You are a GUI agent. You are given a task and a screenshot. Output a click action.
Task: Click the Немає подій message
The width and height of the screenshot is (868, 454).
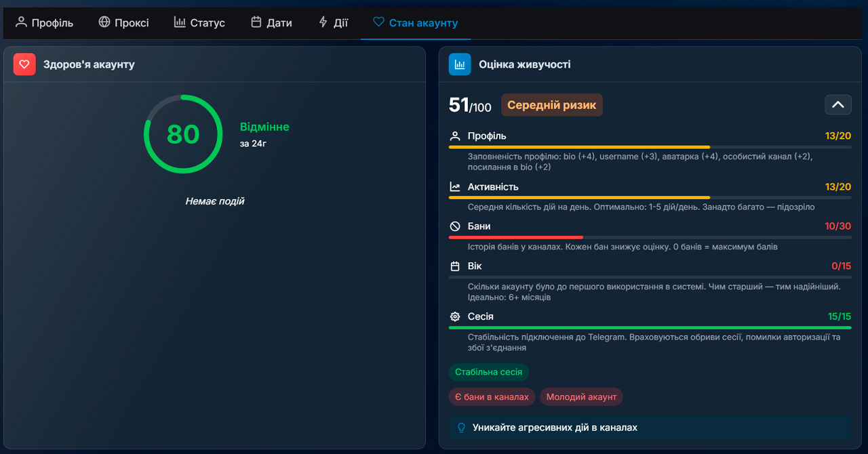[215, 201]
